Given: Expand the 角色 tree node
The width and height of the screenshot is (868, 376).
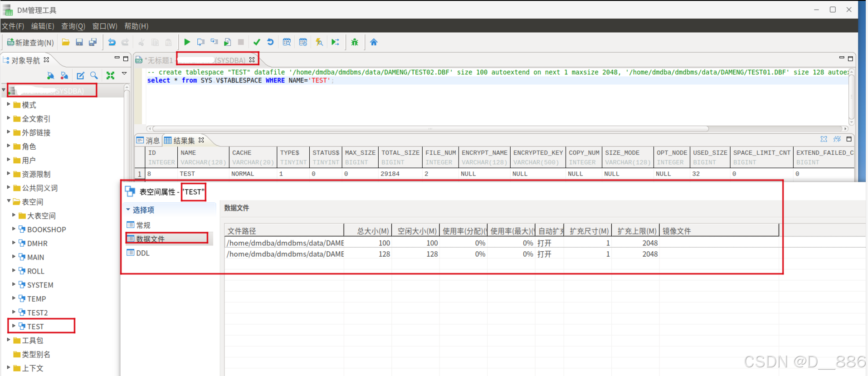Looking at the screenshot, I should [x=8, y=146].
